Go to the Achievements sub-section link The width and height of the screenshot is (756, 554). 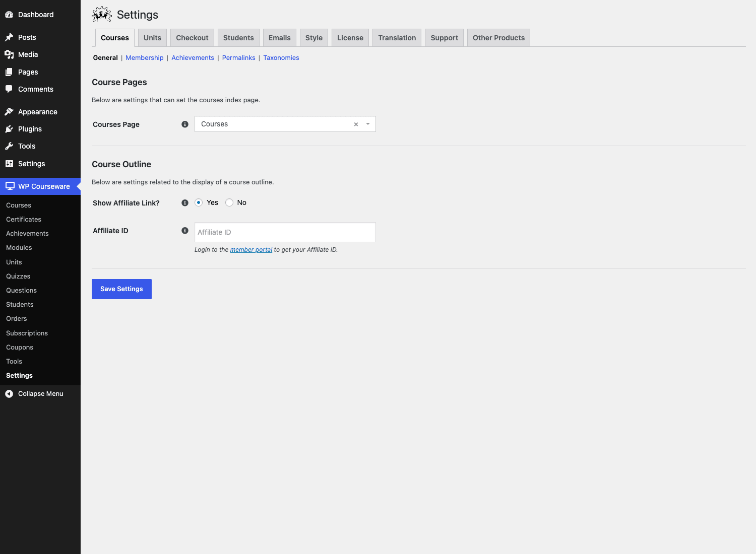[193, 58]
